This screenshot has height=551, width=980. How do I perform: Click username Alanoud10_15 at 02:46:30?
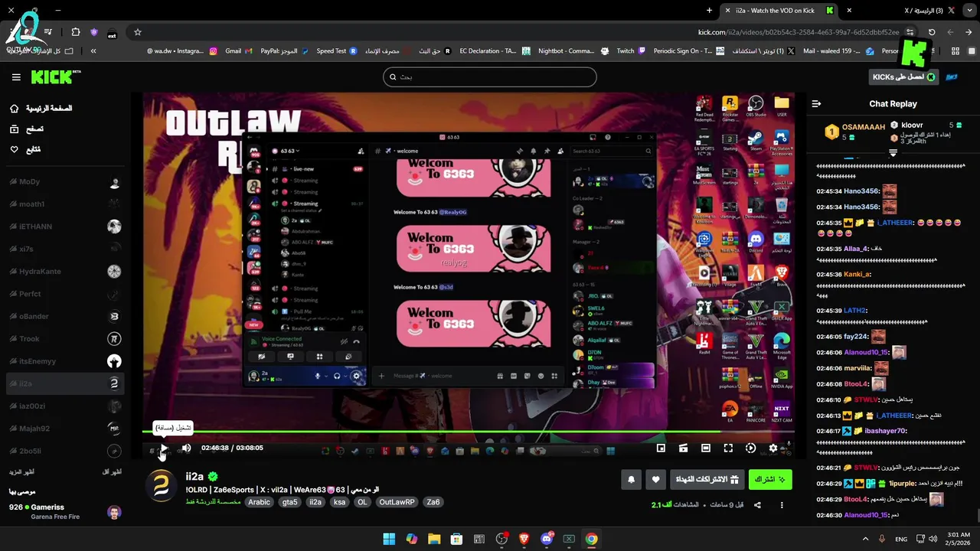click(x=867, y=515)
